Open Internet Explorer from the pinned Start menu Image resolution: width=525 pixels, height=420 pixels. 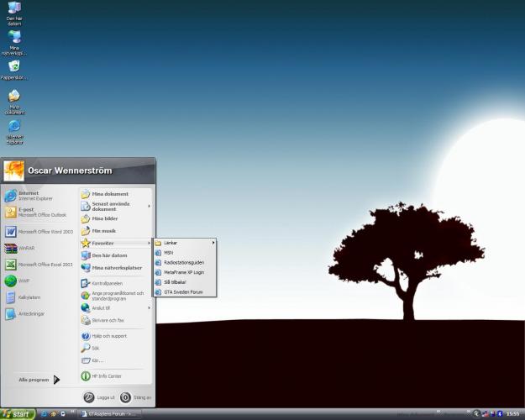coord(34,196)
